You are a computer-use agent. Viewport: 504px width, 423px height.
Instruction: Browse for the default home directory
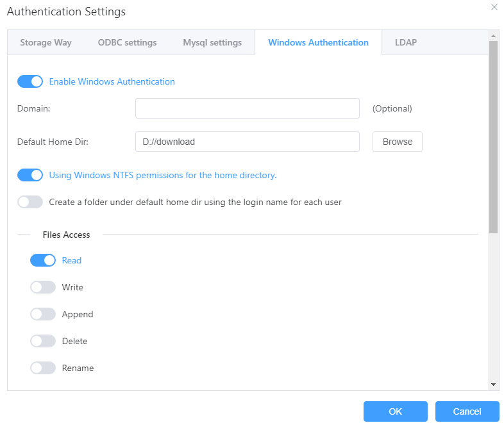pyautogui.click(x=398, y=142)
